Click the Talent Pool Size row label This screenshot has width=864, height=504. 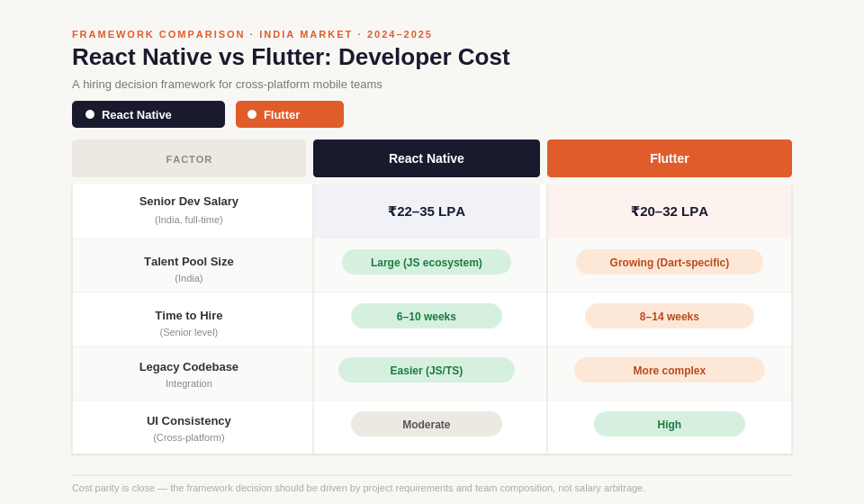click(x=189, y=262)
